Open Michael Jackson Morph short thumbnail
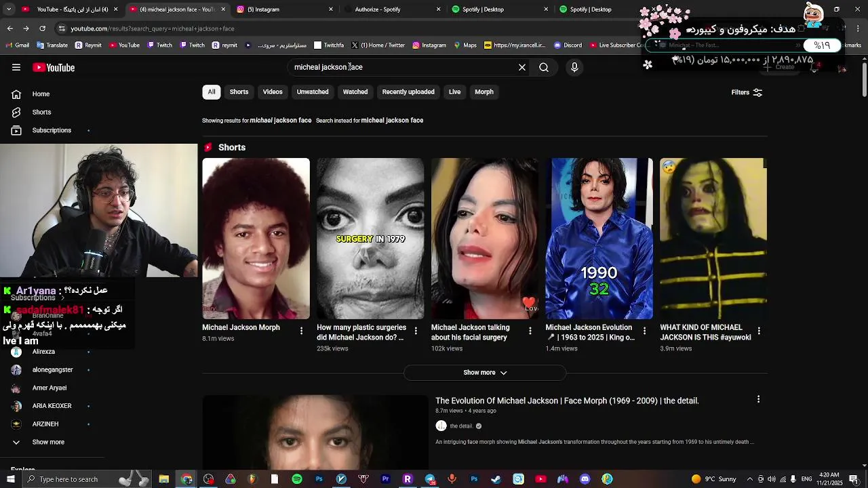The image size is (868, 488). click(256, 239)
